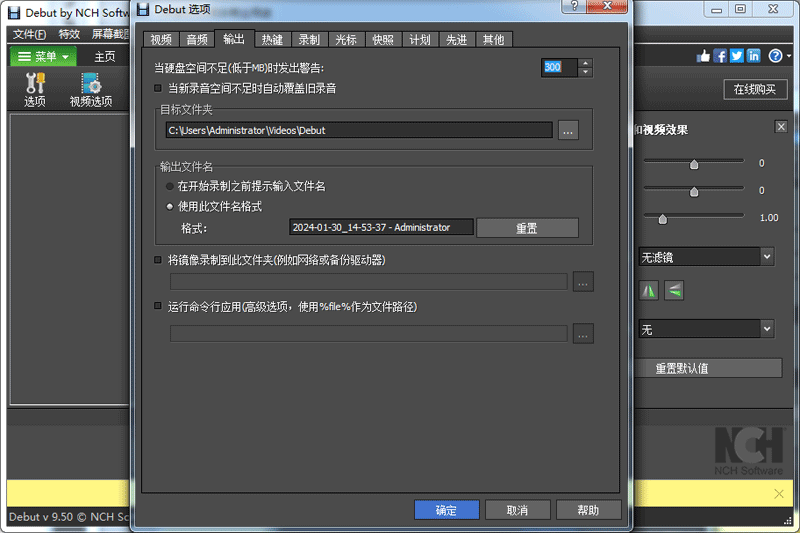Enable run command line application checkbox

click(158, 306)
